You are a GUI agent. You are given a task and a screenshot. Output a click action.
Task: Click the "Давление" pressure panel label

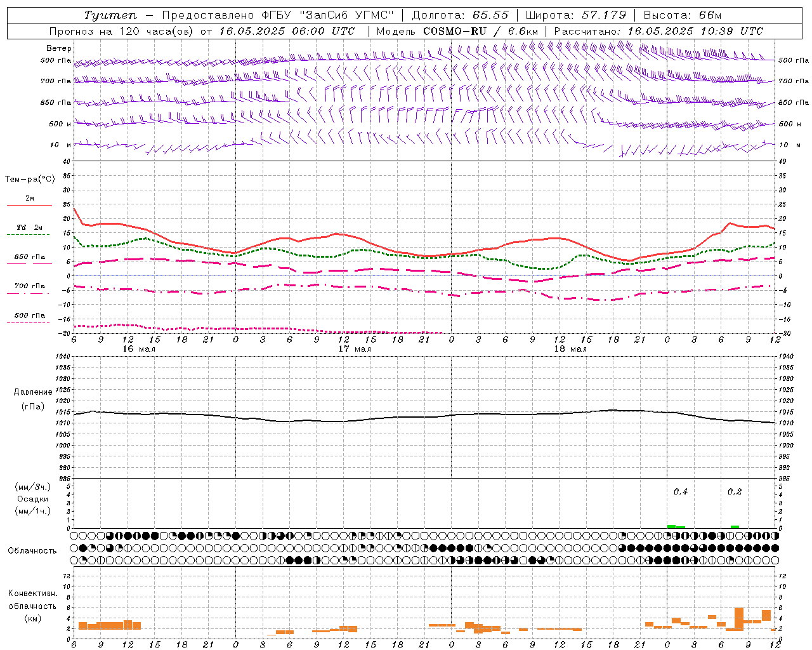coord(33,392)
